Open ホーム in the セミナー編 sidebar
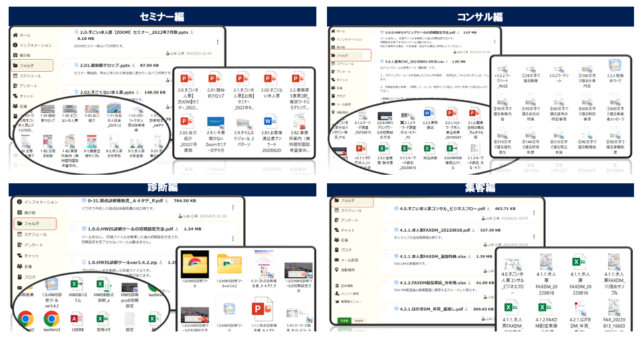Screen dimensions: 644x358 click(x=22, y=35)
